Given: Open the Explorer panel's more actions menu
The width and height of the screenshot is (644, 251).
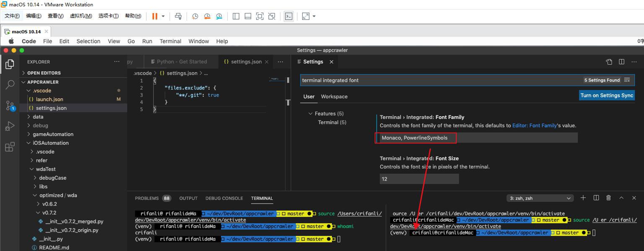Looking at the screenshot, I should pyautogui.click(x=117, y=62).
